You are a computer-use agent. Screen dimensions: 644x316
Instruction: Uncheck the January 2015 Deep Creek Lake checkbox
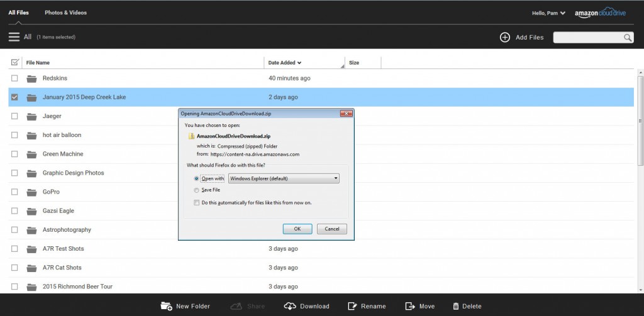coord(14,97)
